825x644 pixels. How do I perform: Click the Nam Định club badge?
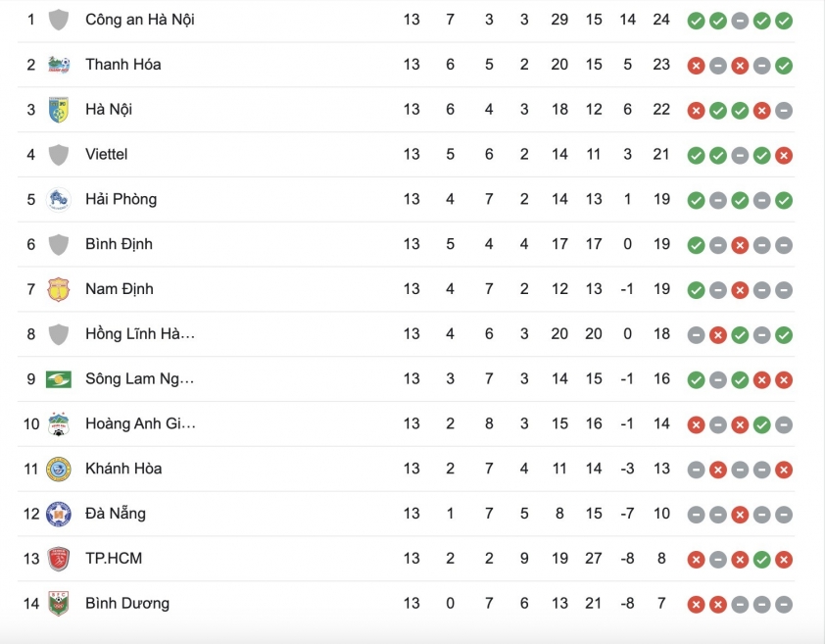[59, 289]
